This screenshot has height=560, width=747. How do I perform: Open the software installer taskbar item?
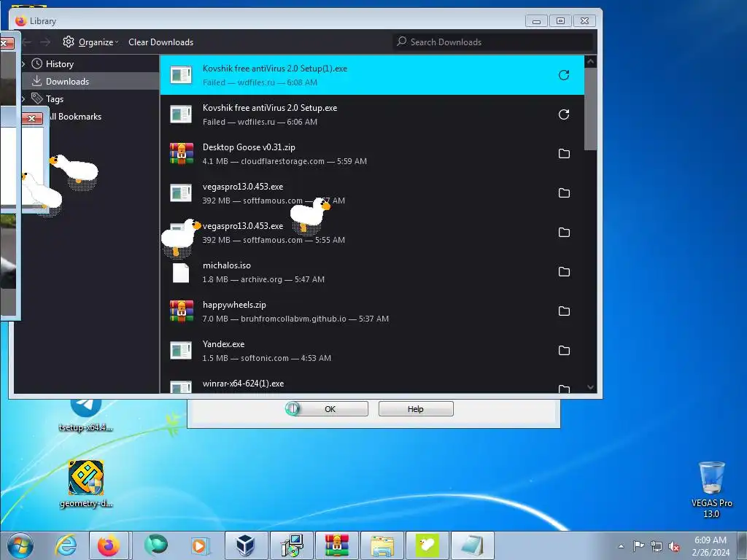pos(292,545)
